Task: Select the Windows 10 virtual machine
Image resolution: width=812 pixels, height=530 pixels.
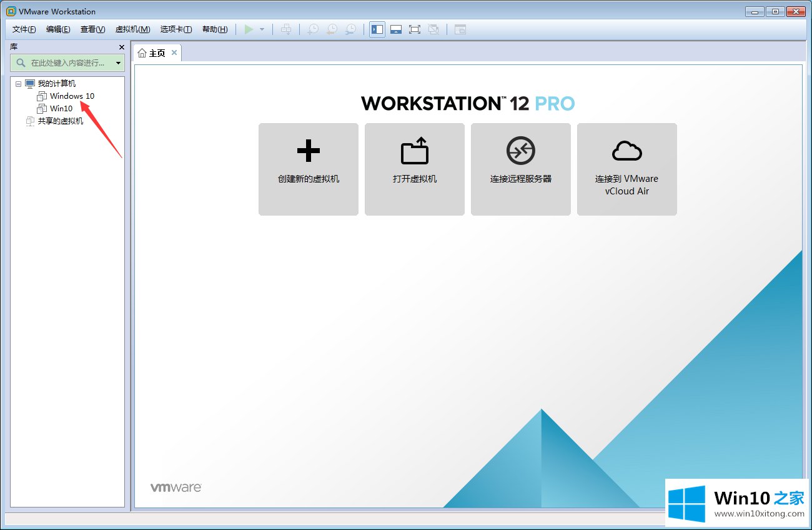Action: [72, 96]
